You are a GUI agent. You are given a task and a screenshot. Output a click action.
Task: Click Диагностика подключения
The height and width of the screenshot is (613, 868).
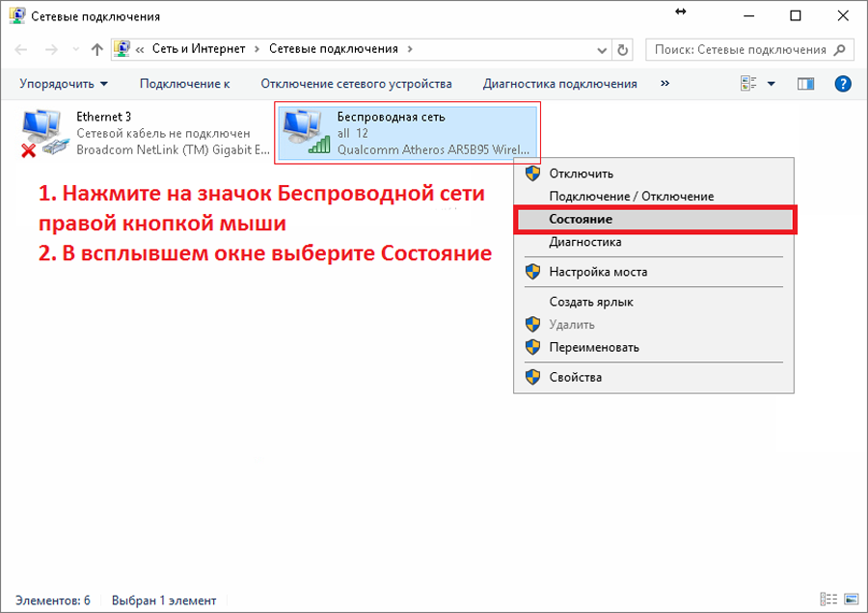tap(559, 84)
